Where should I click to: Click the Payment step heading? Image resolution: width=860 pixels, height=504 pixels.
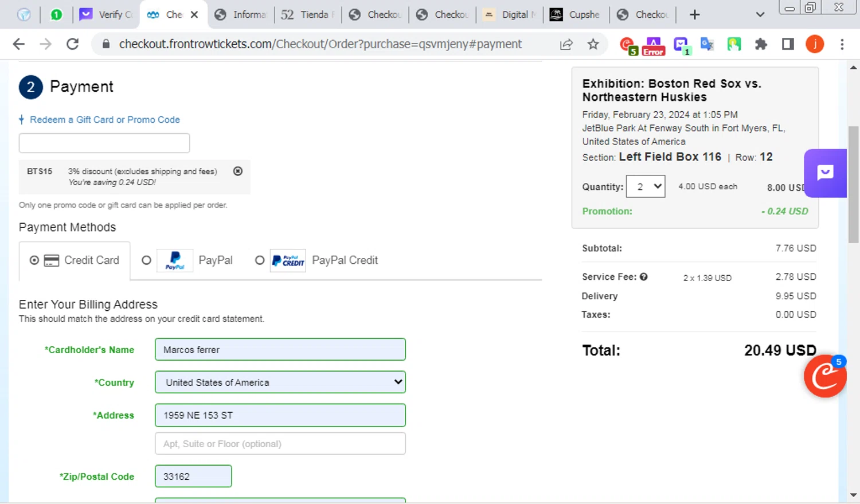[x=81, y=87]
